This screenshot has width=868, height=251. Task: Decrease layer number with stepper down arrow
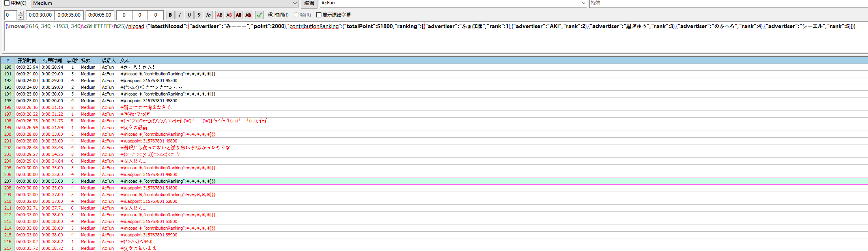click(x=21, y=17)
